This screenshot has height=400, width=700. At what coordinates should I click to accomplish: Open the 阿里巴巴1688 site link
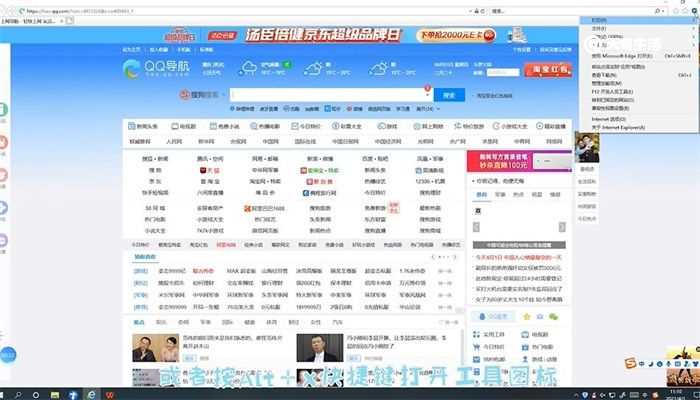click(264, 208)
